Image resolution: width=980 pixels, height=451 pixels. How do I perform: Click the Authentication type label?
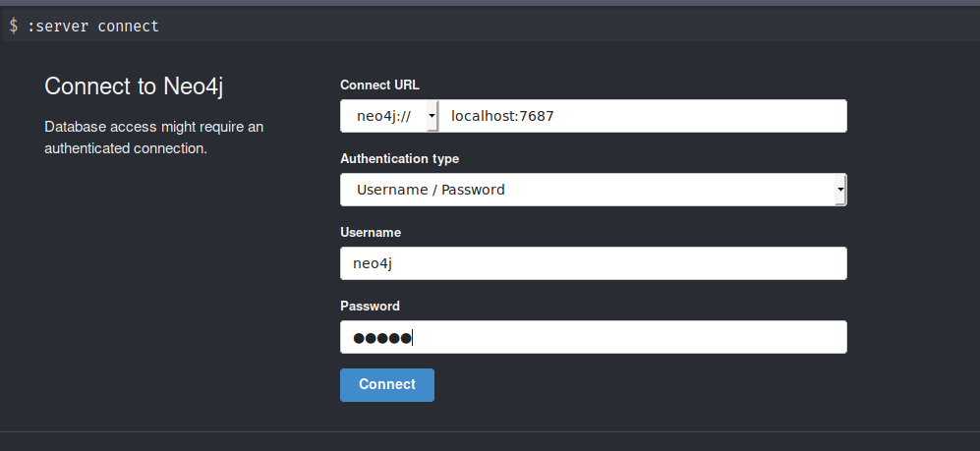click(399, 158)
